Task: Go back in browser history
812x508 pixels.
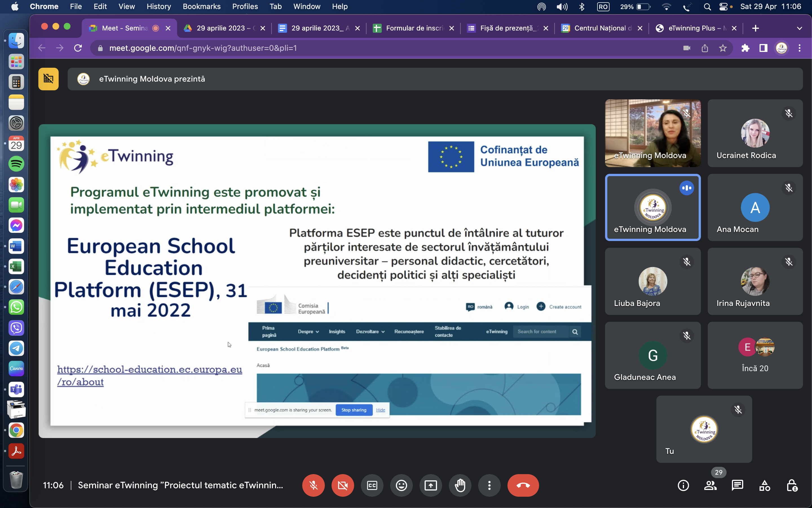Action: [x=42, y=48]
